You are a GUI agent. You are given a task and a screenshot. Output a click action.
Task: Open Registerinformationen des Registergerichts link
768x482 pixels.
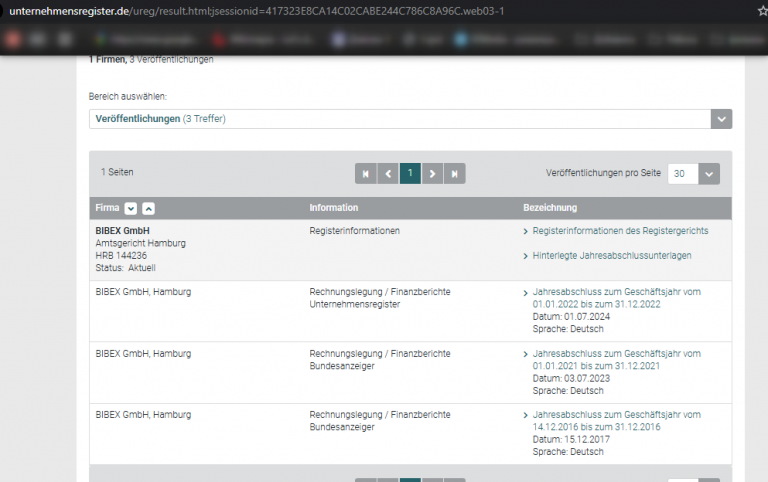coord(620,231)
